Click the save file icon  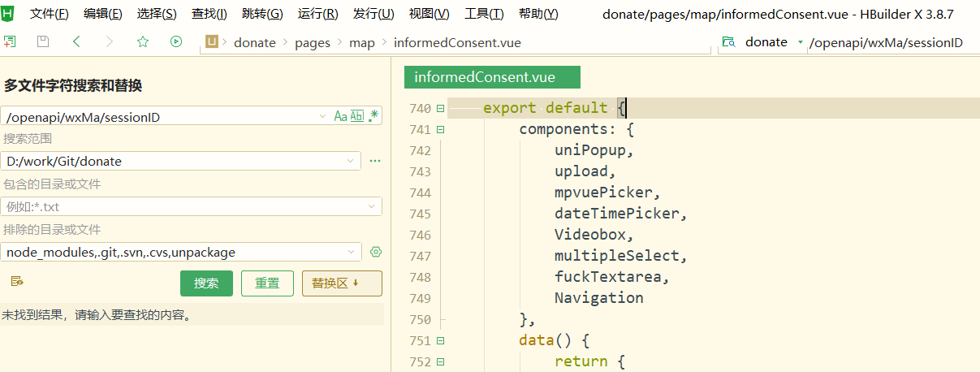click(43, 42)
